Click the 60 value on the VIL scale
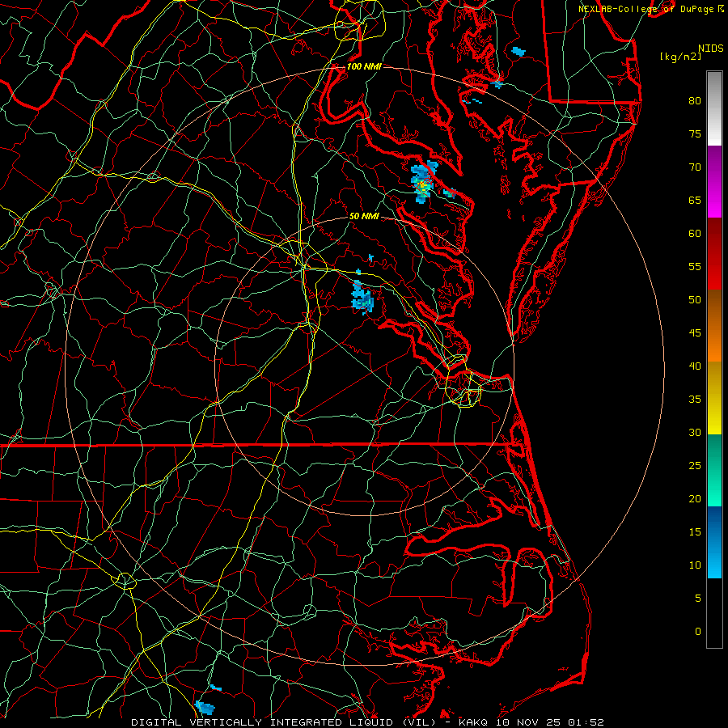 (x=695, y=234)
